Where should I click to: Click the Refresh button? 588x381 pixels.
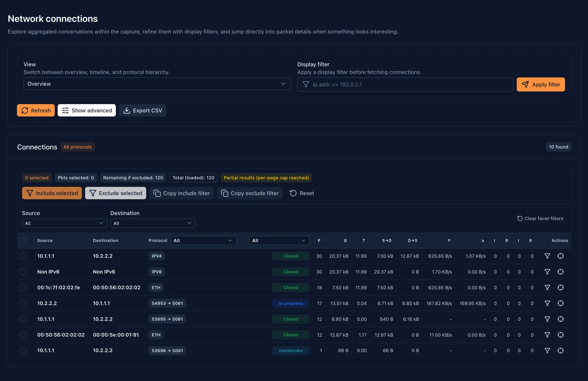[x=36, y=110]
